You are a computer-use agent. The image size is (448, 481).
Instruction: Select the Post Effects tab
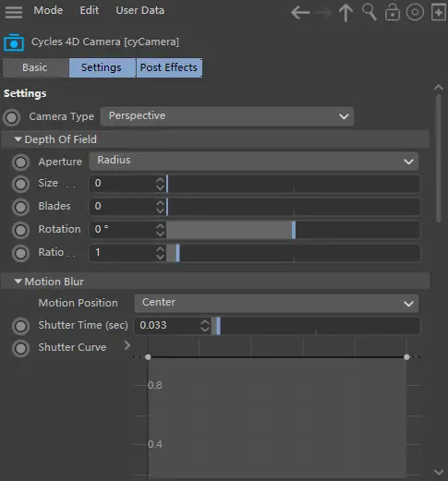tap(169, 67)
